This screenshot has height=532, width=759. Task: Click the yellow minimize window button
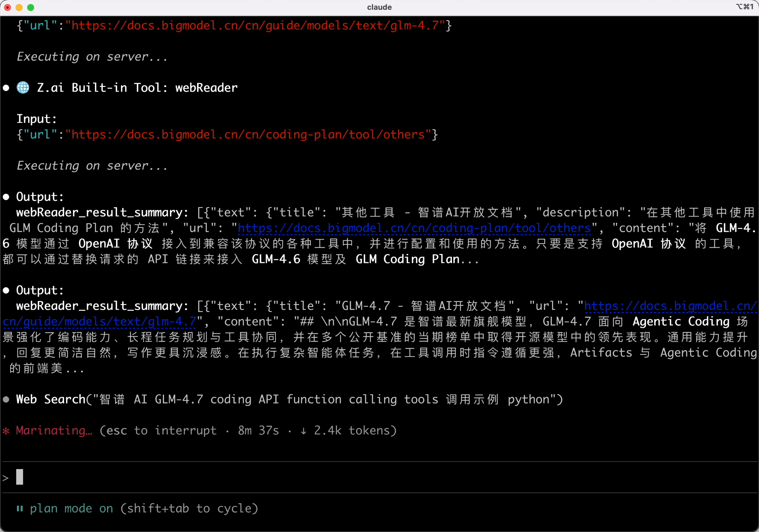click(19, 7)
